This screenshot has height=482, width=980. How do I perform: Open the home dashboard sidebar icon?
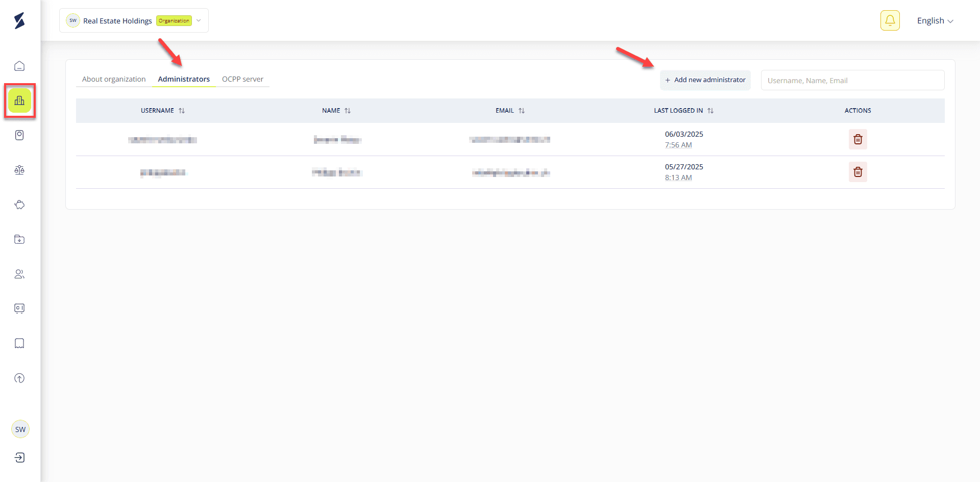[x=19, y=66]
